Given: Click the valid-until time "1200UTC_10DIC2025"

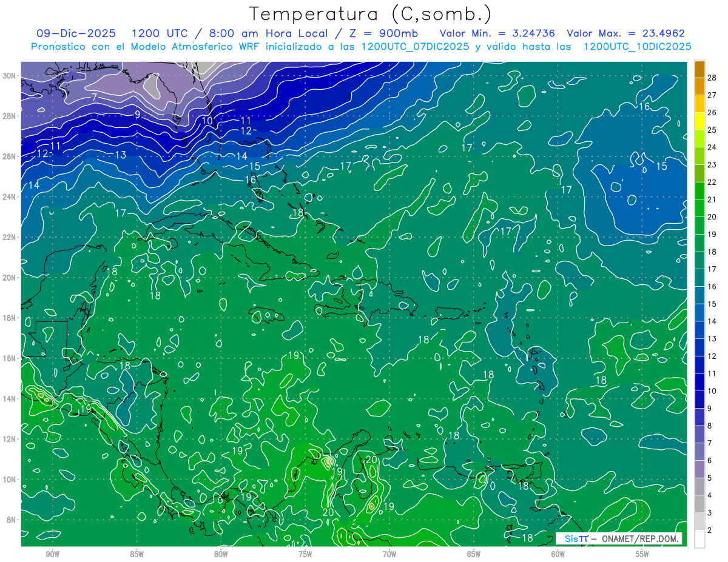Looking at the screenshot, I should click(637, 47).
